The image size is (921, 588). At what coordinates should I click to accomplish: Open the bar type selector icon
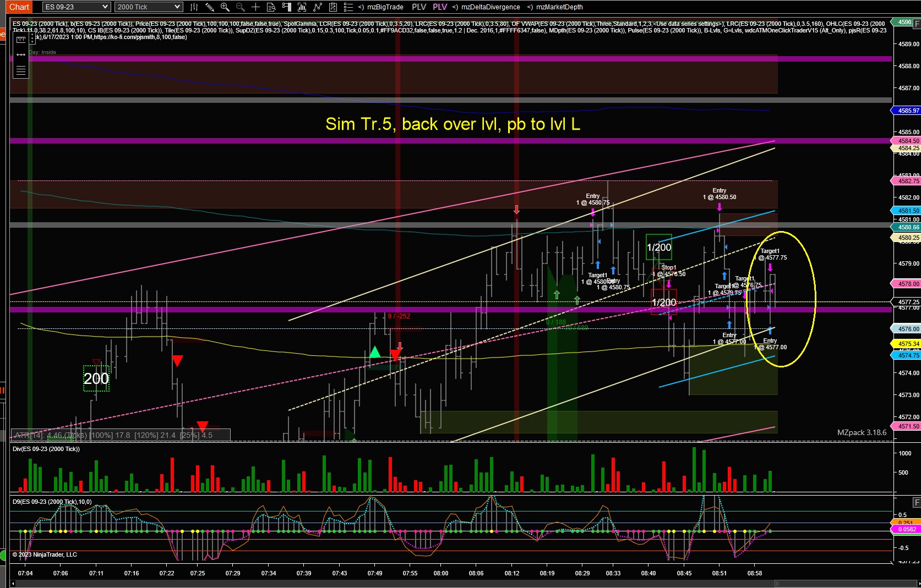[194, 7]
